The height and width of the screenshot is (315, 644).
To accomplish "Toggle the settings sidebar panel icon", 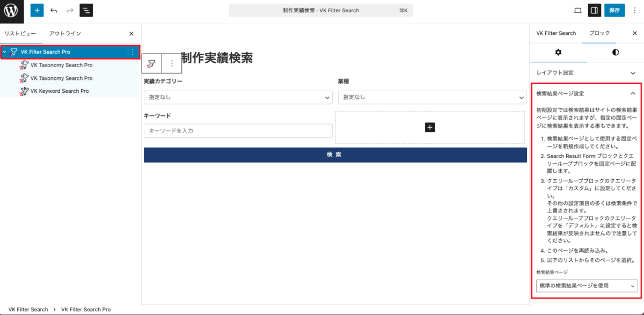I will [x=594, y=10].
